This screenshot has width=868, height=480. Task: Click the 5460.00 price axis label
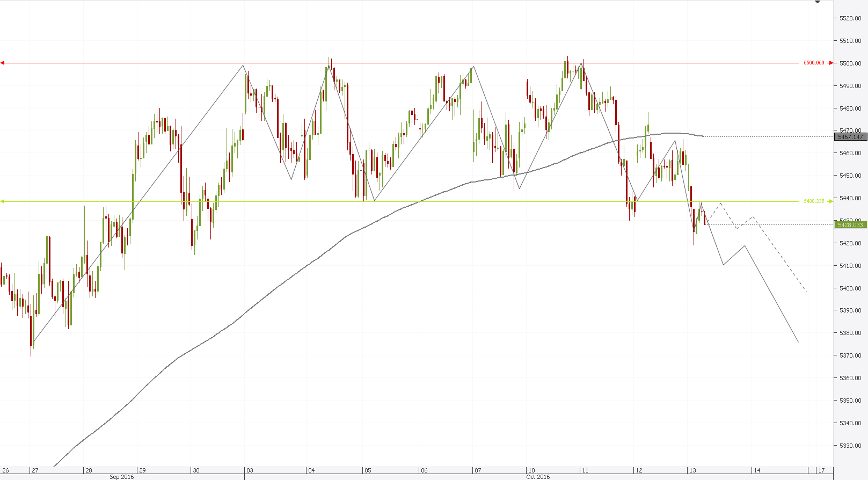[850, 153]
